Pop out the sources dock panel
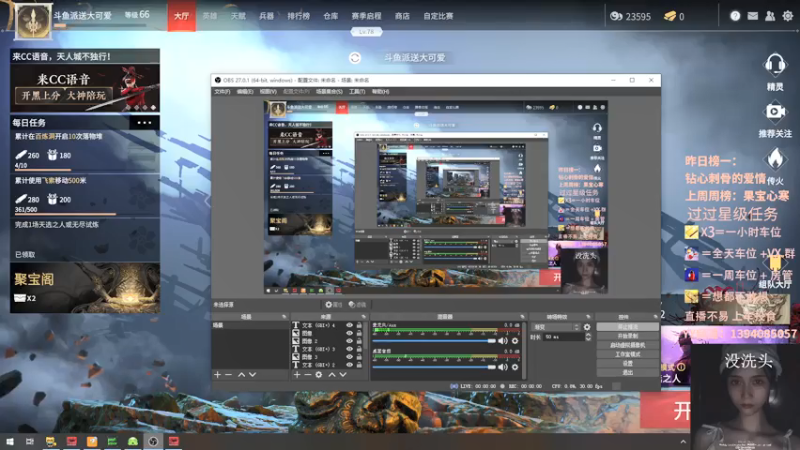This screenshot has height=450, width=800. click(x=364, y=317)
